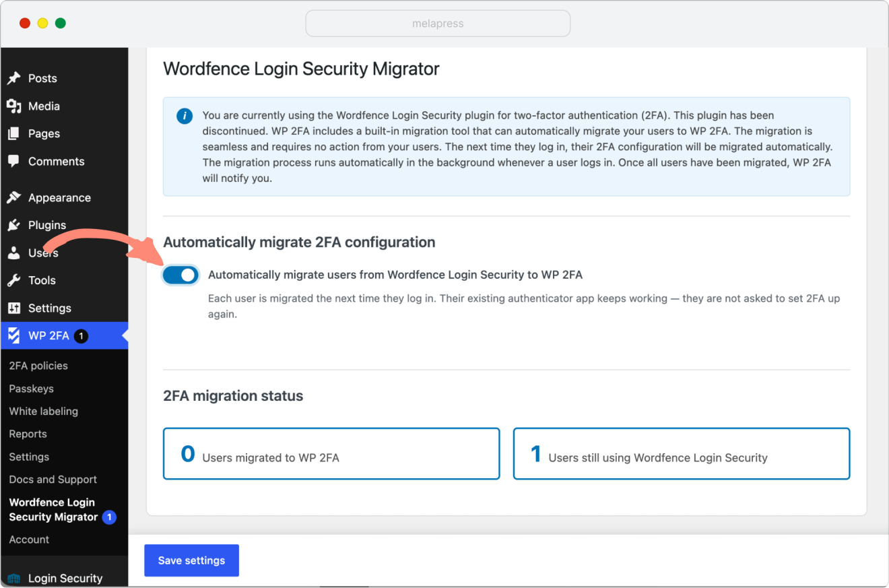
Task: Open White labeling submenu page
Action: tap(44, 412)
